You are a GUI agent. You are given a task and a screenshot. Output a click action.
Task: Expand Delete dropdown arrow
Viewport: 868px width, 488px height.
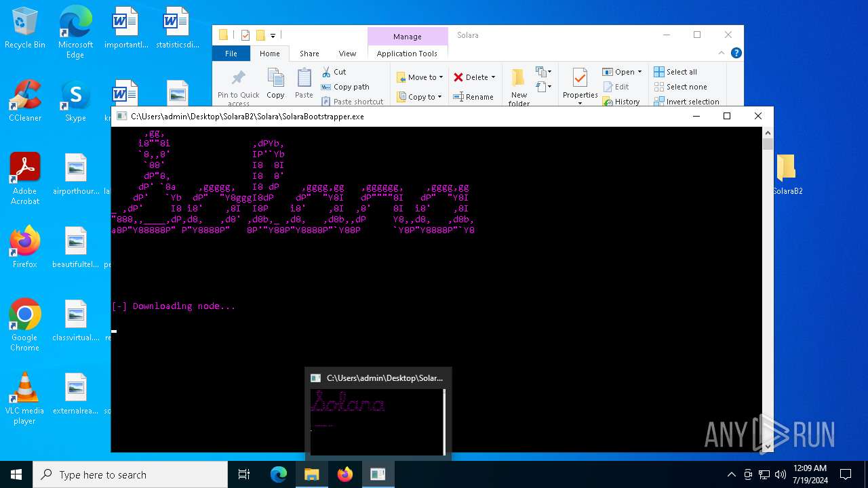pos(493,77)
